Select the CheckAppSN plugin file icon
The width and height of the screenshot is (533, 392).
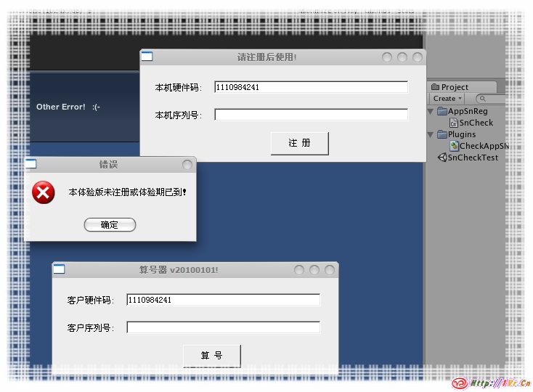pyautogui.click(x=454, y=146)
